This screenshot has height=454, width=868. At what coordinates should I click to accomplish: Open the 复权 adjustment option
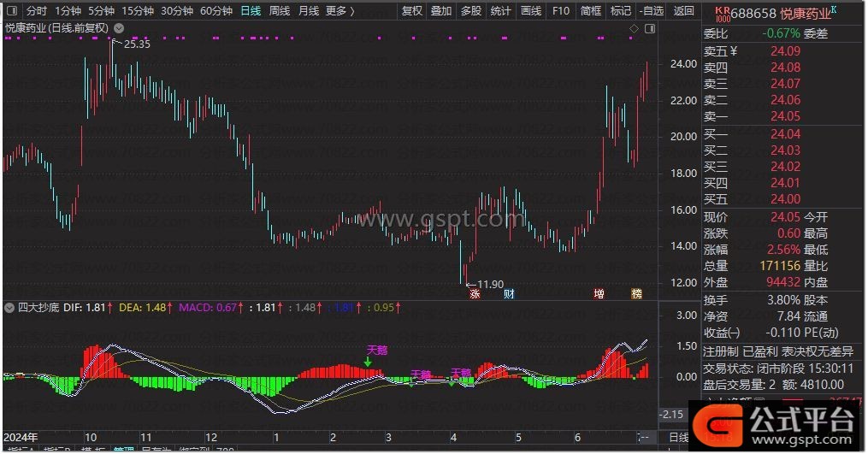412,10
